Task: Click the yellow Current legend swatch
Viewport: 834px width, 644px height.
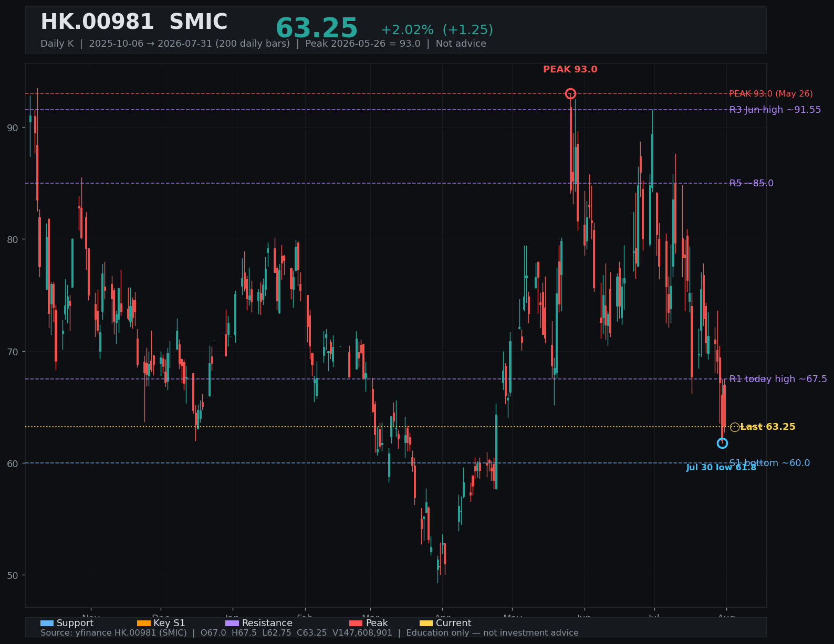Action: 426,623
